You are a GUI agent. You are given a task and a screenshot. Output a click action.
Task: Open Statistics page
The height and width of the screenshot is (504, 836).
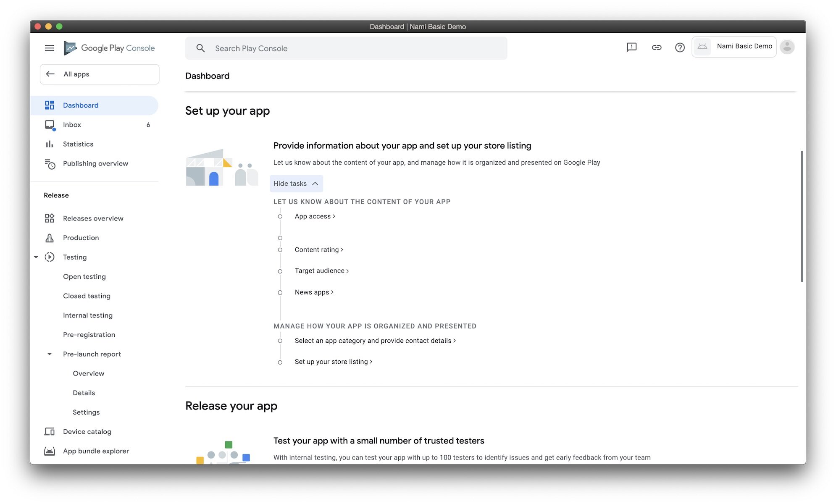(94, 144)
